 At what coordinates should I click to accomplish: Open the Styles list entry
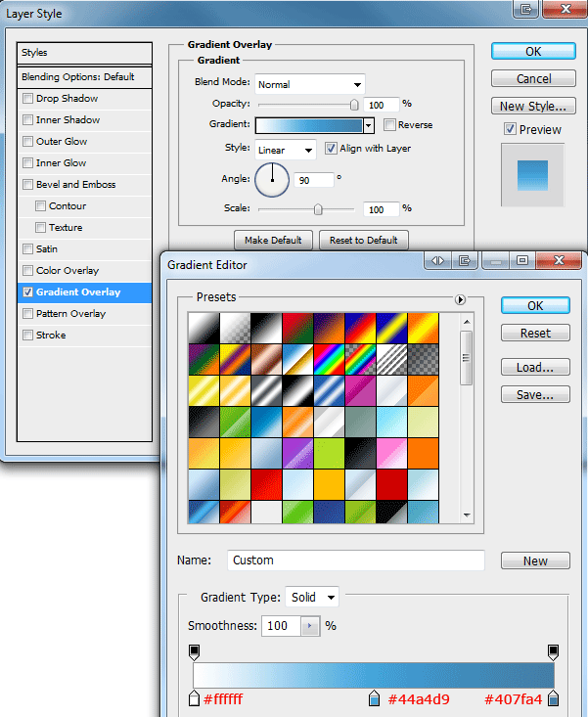[x=84, y=53]
